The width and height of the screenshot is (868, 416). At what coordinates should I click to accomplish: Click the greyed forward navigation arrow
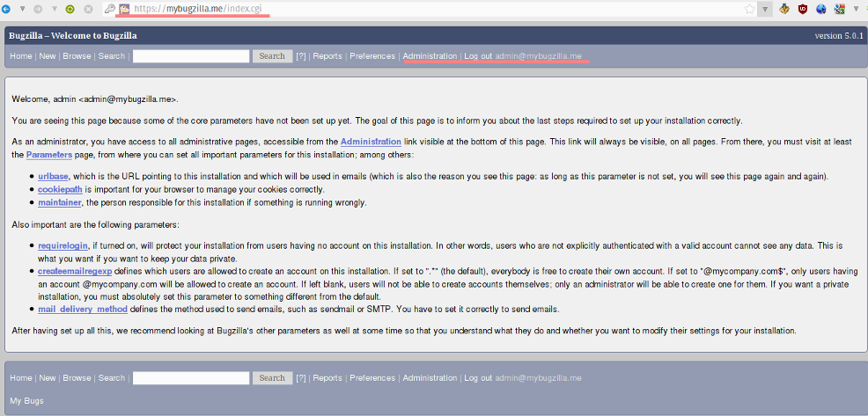(38, 9)
